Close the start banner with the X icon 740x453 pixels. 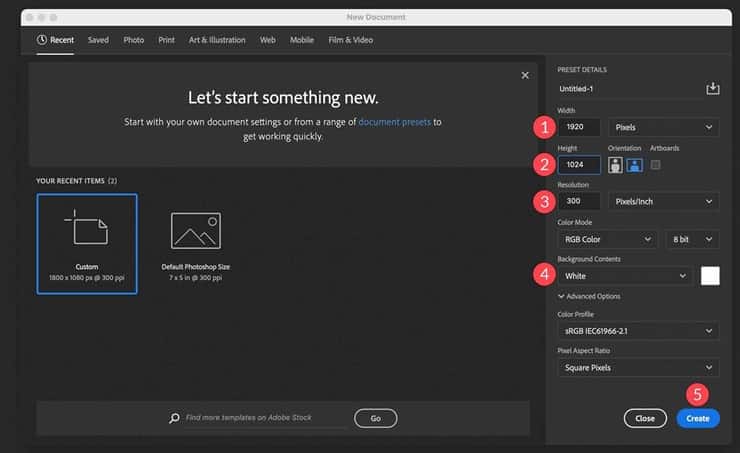pos(525,75)
